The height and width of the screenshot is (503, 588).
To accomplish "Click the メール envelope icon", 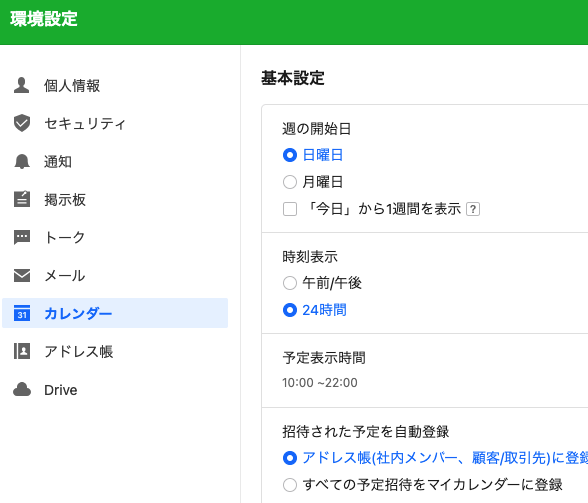I will tap(22, 275).
